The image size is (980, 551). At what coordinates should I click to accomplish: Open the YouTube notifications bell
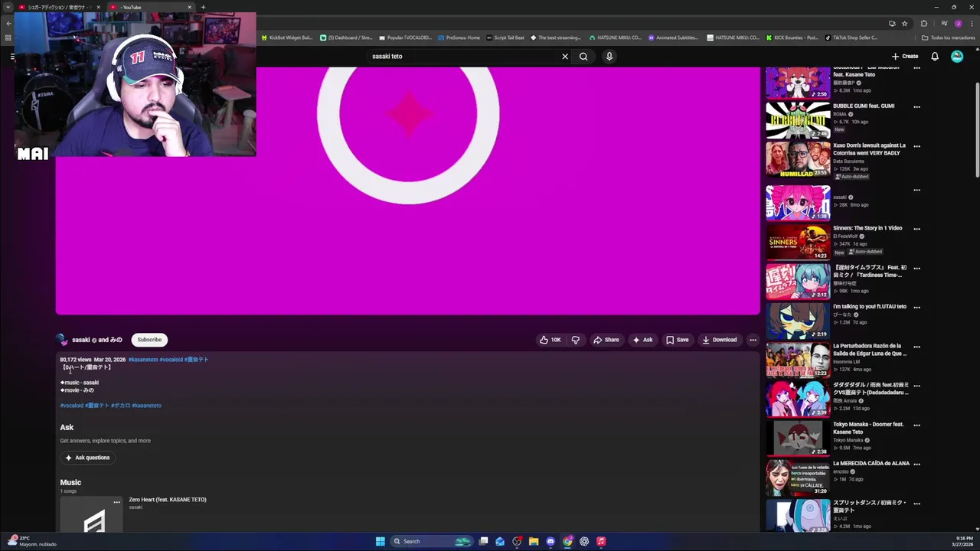[935, 56]
